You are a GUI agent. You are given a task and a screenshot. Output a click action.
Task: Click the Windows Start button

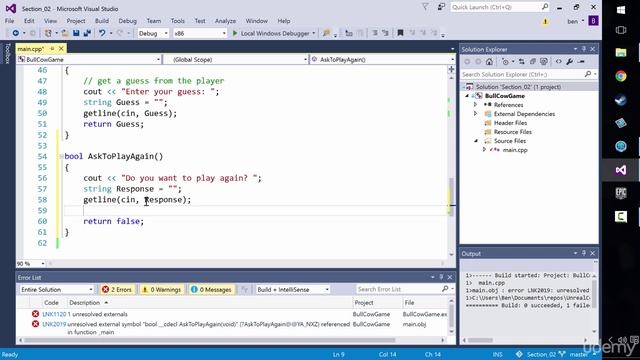pos(621,9)
